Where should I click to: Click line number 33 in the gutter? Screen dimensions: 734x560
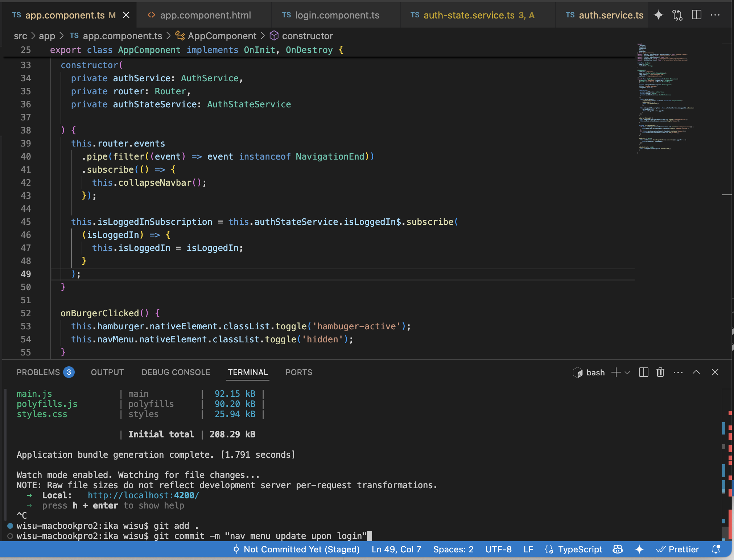coord(26,65)
